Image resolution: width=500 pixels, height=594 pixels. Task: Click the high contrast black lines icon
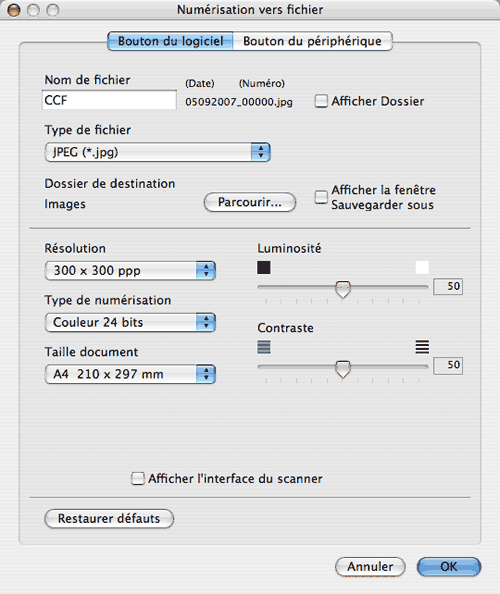[422, 347]
